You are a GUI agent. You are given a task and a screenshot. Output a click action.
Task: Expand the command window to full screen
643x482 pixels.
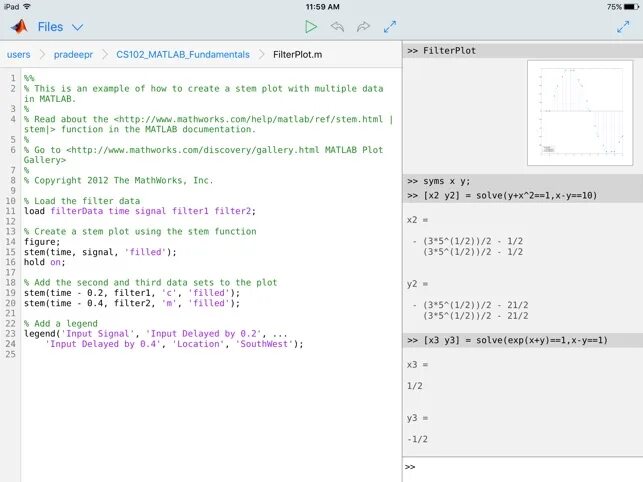click(623, 27)
